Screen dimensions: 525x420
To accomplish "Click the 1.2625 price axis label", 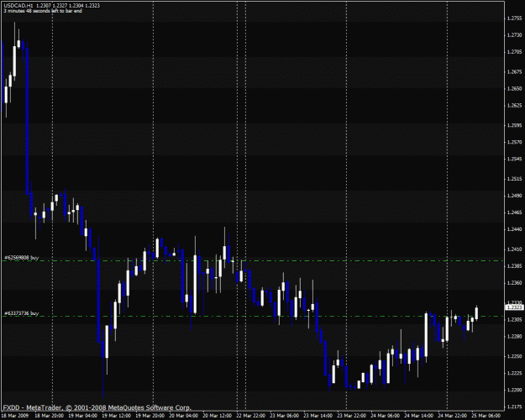I will point(514,105).
